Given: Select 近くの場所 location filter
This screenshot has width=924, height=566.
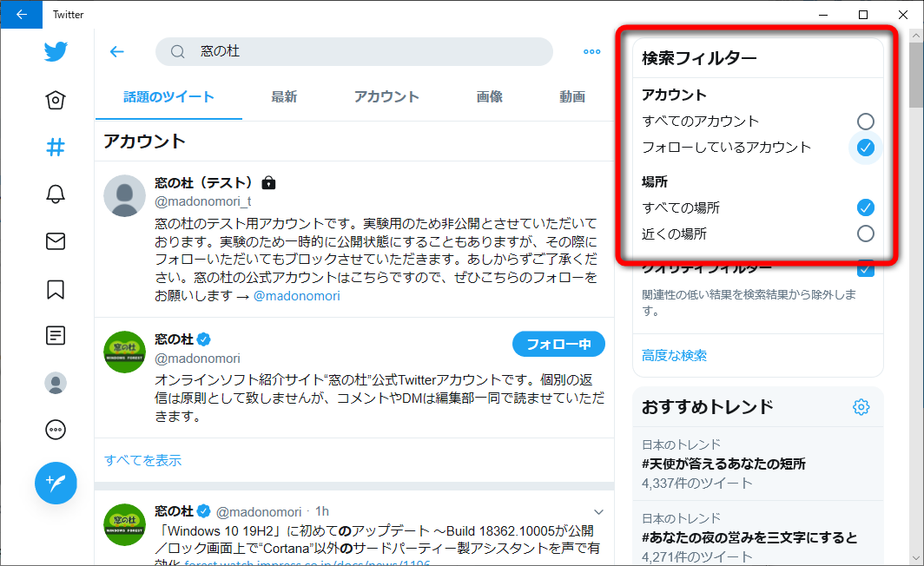Looking at the screenshot, I should pyautogui.click(x=865, y=233).
